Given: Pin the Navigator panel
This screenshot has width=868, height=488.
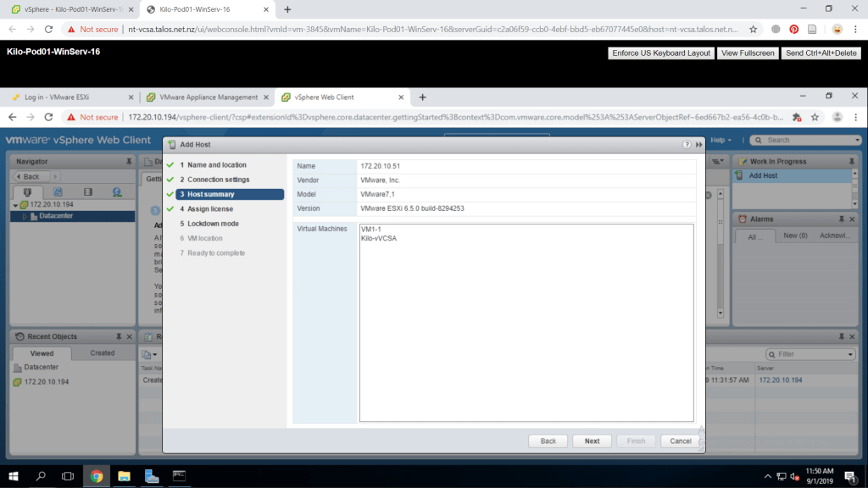Looking at the screenshot, I should coord(128,161).
